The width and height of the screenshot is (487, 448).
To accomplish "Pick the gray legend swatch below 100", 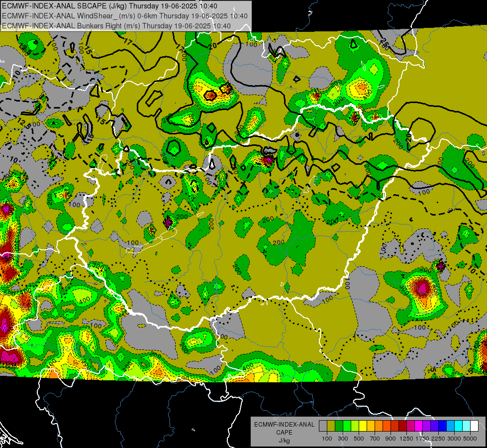I will [x=323, y=426].
